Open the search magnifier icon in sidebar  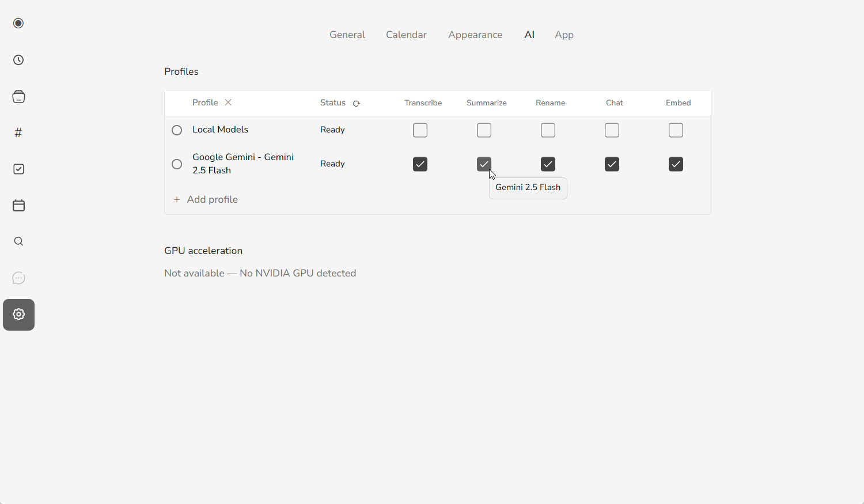coord(18,241)
